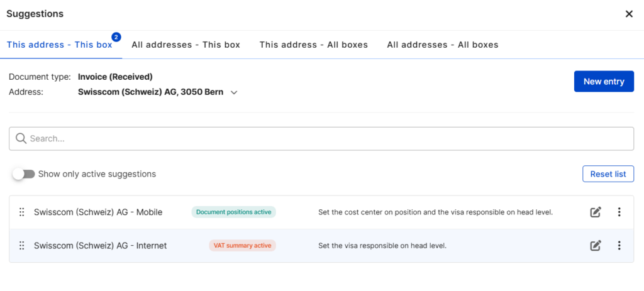Open Swisscom (Schweiz) AG address selector
The height and width of the screenshot is (291, 644).
coord(150,92)
